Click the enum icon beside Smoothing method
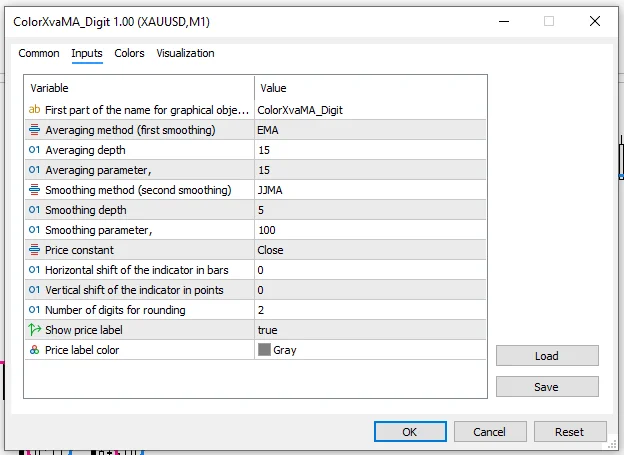The width and height of the screenshot is (624, 455). click(x=35, y=190)
